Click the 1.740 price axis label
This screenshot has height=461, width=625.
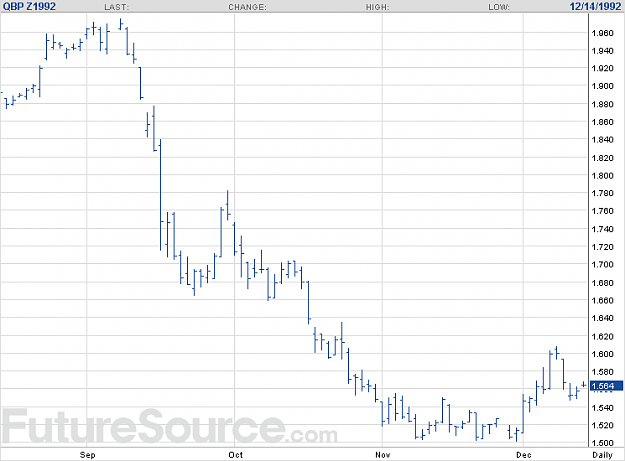[603, 229]
